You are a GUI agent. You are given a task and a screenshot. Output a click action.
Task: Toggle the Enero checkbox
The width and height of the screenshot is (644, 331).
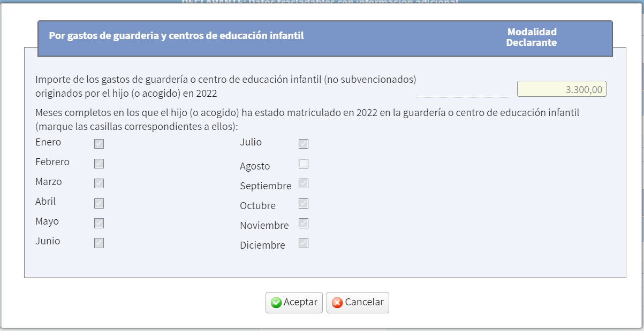[x=99, y=144]
